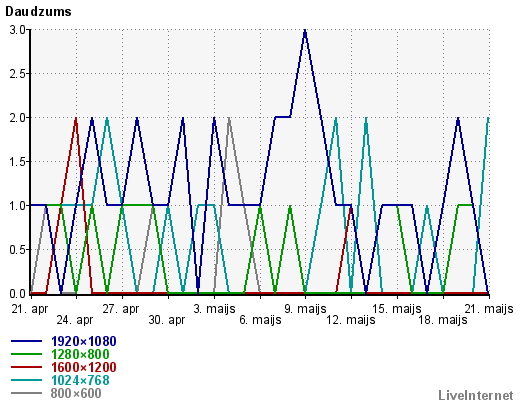520x405 pixels.
Task: Click the blue 1920×1080 legend line
Action: pos(27,341)
